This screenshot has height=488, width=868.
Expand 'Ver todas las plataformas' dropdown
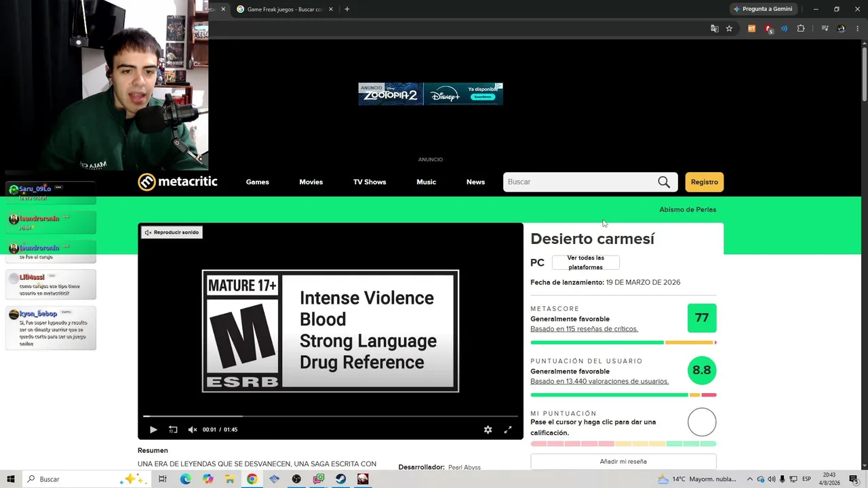(585, 262)
